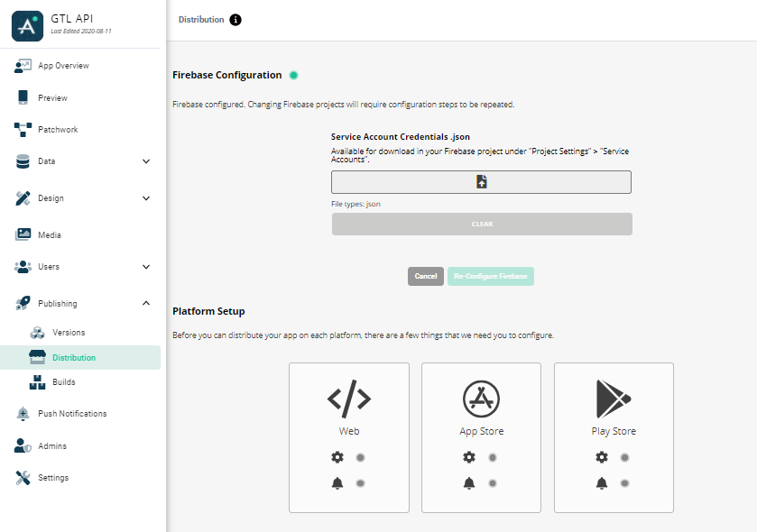Expand the Design menu chevron
The image size is (757, 532).
(x=146, y=198)
